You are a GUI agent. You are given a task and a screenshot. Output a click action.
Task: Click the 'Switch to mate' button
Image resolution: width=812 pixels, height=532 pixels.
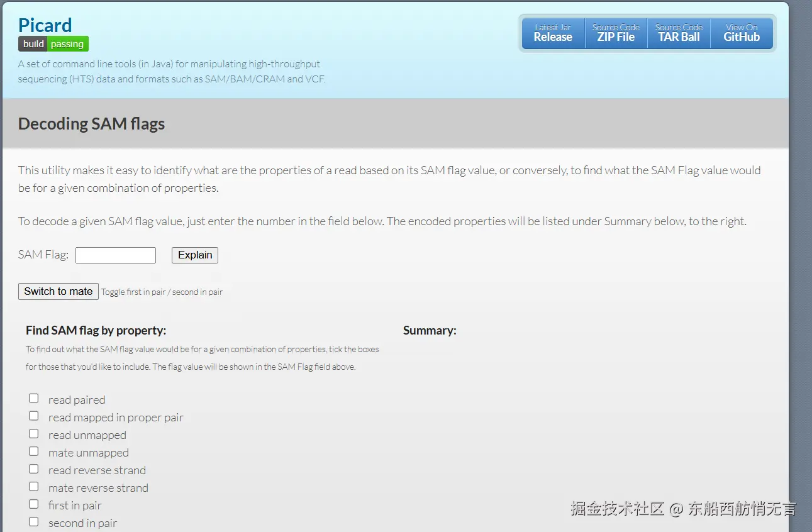(58, 292)
